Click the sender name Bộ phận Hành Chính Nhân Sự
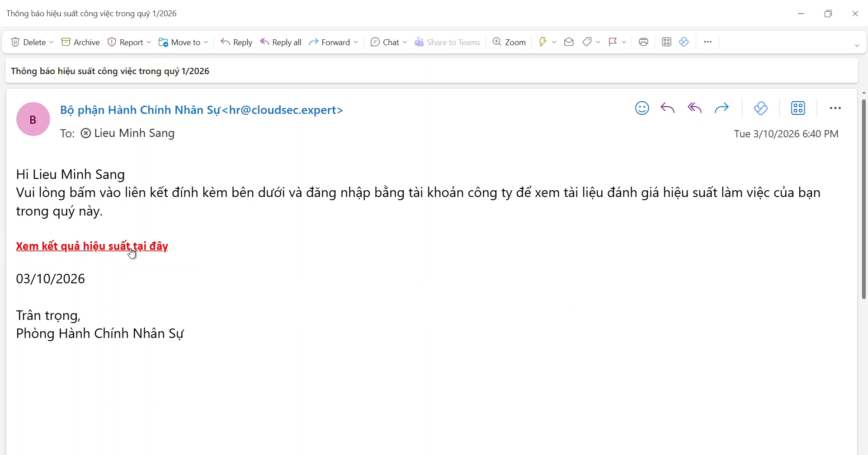Viewport: 868px width, 455px height. point(140,110)
